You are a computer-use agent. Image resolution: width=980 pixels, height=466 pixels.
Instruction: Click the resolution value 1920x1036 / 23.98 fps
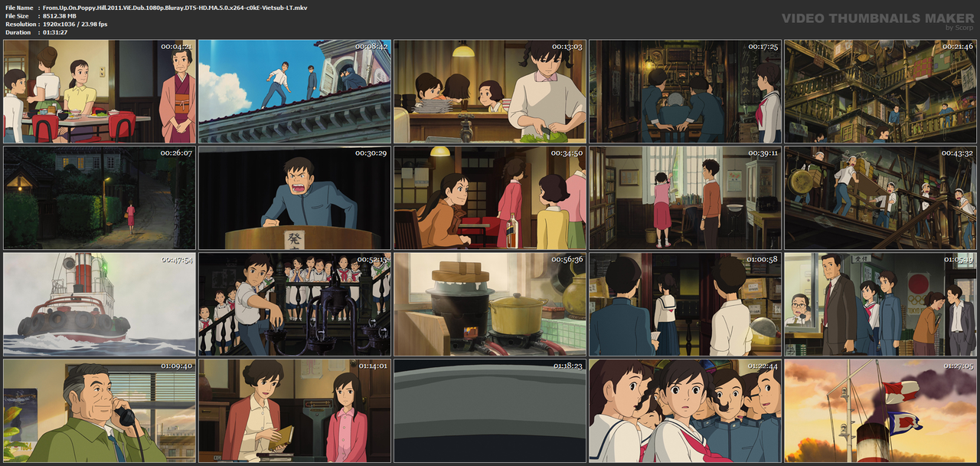75,24
